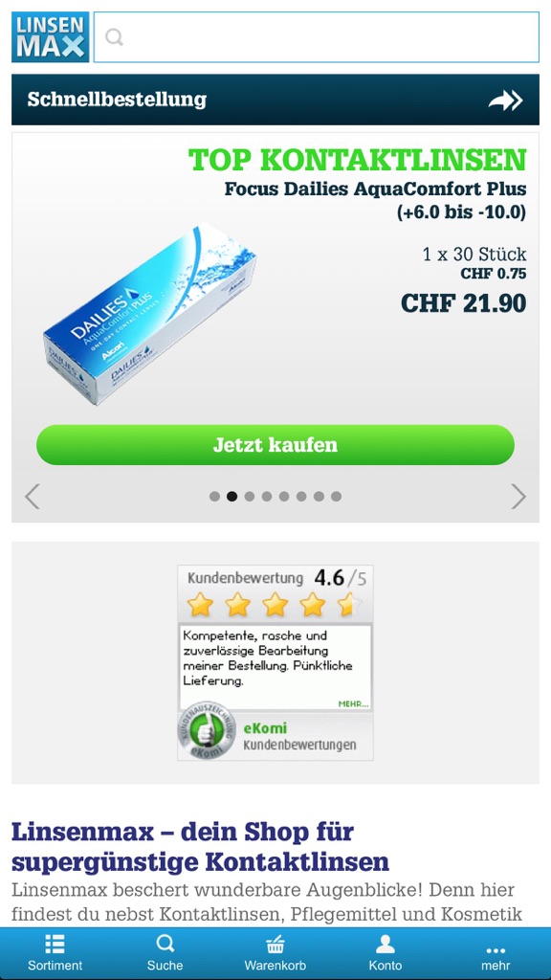Advance the carousel with right chevron
This screenshot has width=551, height=980.
pos(518,497)
